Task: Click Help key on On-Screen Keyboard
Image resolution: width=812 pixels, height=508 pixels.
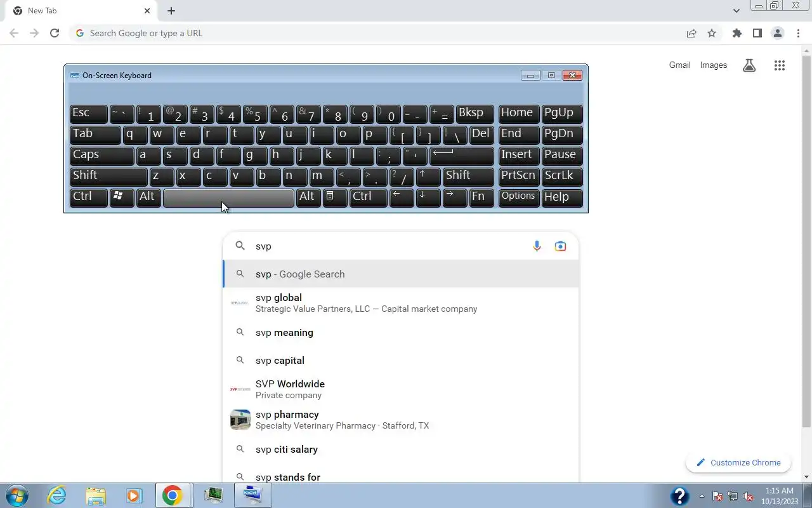Action: coord(563,197)
